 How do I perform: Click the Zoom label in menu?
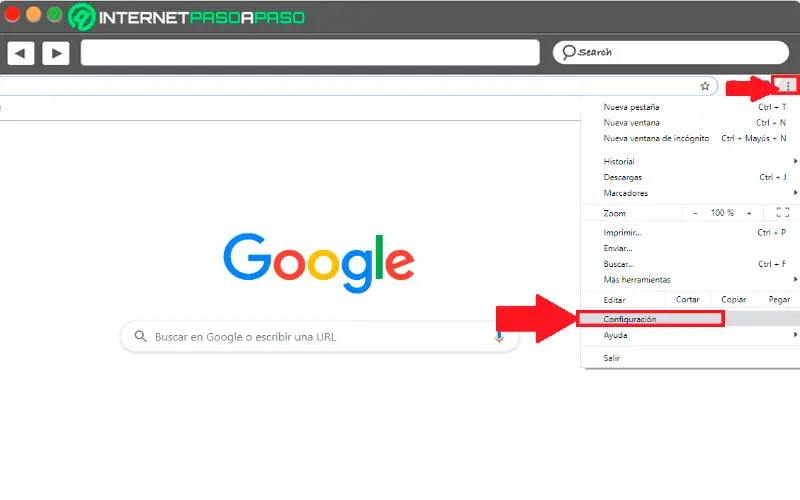614,213
